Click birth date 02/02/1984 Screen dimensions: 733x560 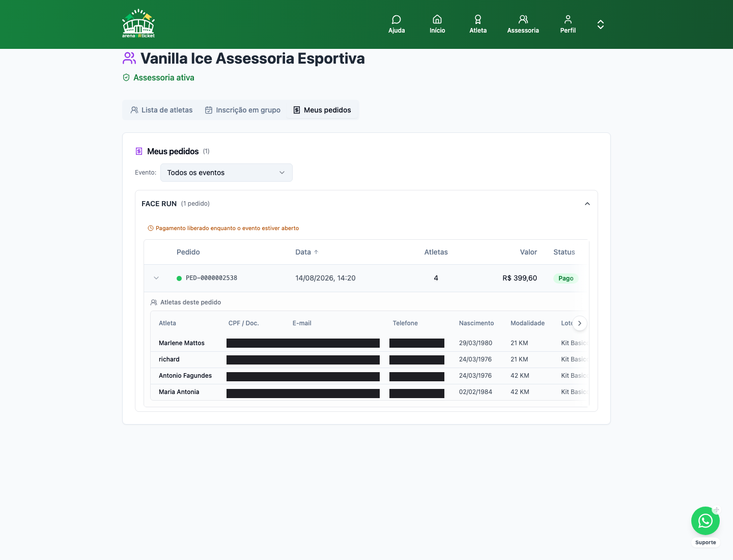475,392
